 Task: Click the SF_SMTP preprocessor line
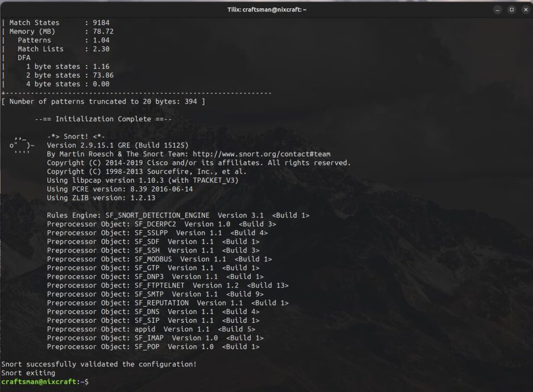tap(155, 294)
